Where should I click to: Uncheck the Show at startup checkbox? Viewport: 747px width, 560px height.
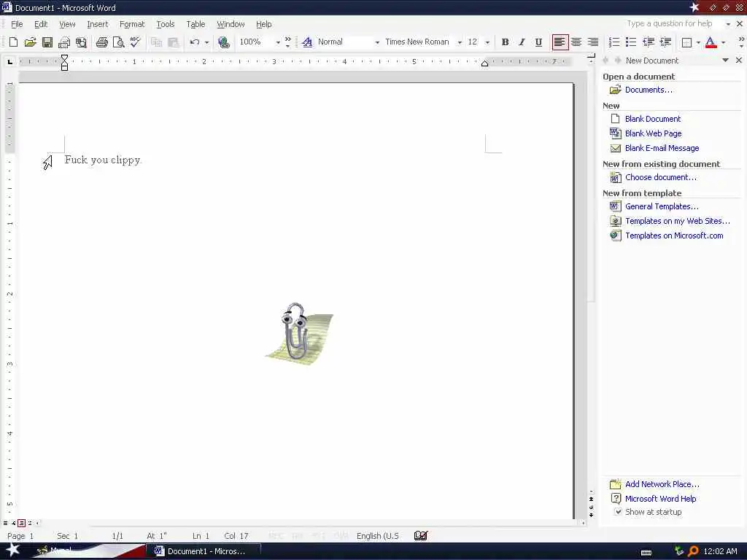click(x=618, y=512)
